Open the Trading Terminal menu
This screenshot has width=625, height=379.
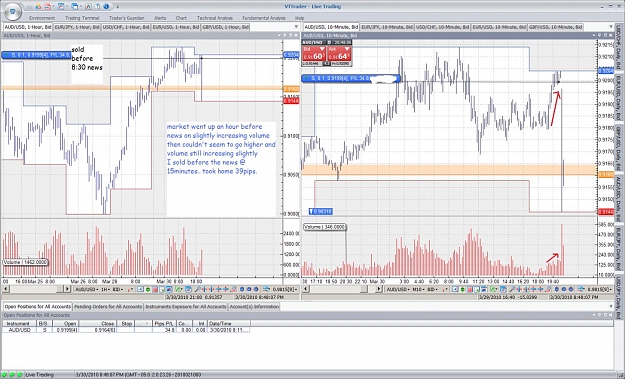[x=82, y=18]
